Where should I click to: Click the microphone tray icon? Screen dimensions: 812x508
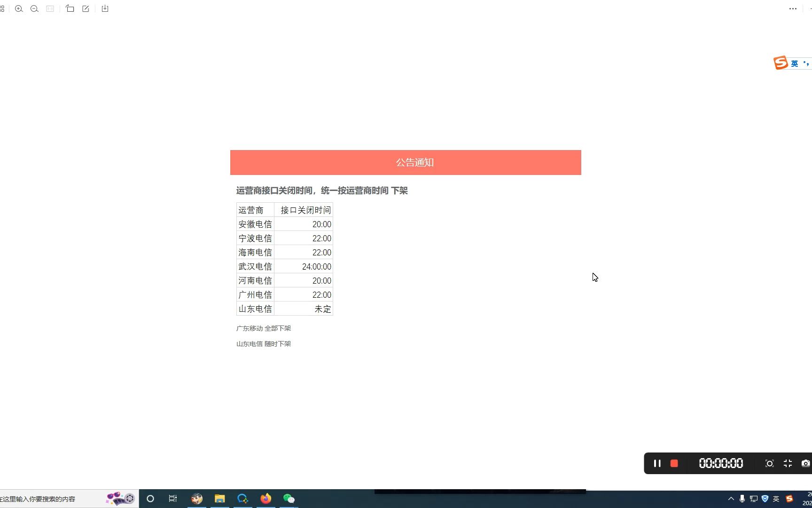tap(742, 499)
